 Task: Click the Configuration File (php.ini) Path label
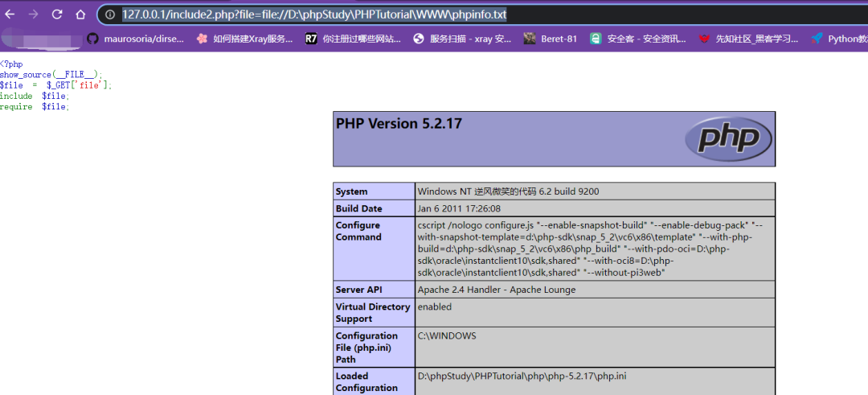click(x=366, y=348)
